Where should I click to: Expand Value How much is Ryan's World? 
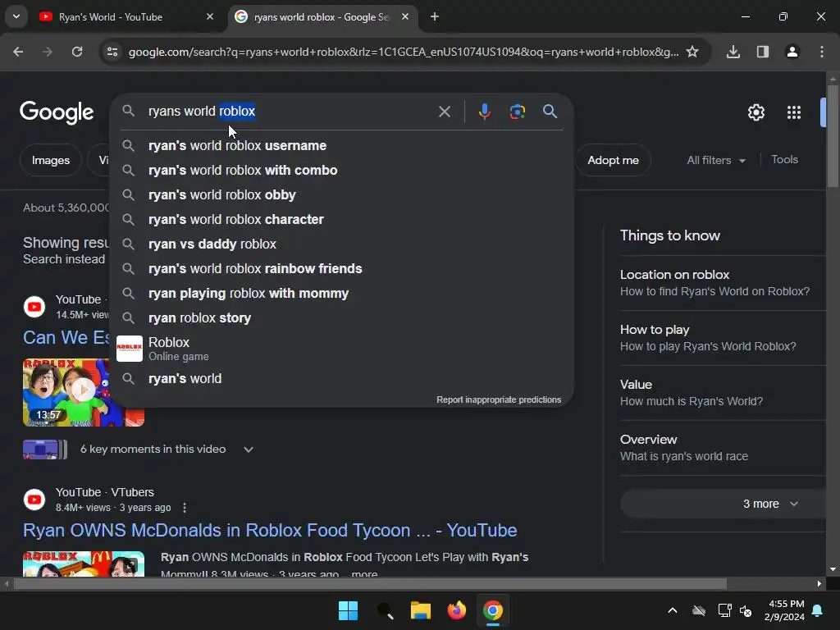click(723, 393)
